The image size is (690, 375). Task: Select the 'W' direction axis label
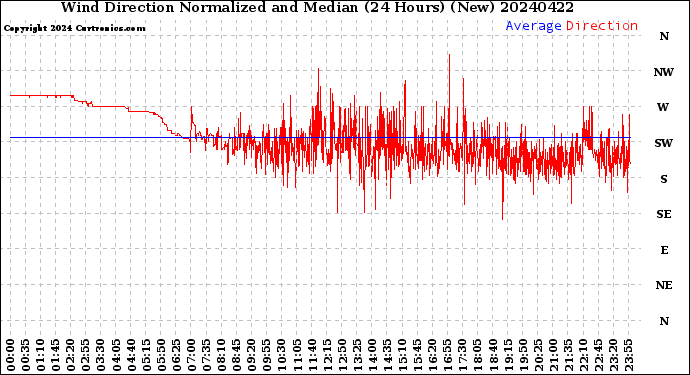(663, 107)
